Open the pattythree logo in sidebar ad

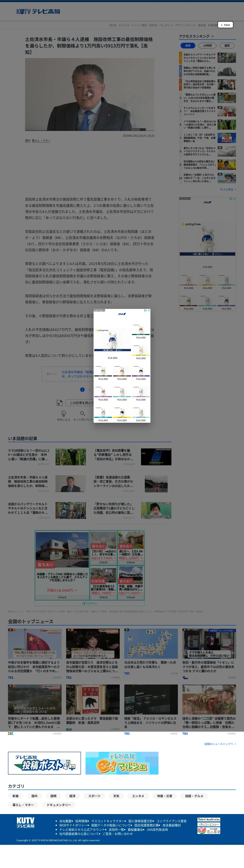coord(191,224)
